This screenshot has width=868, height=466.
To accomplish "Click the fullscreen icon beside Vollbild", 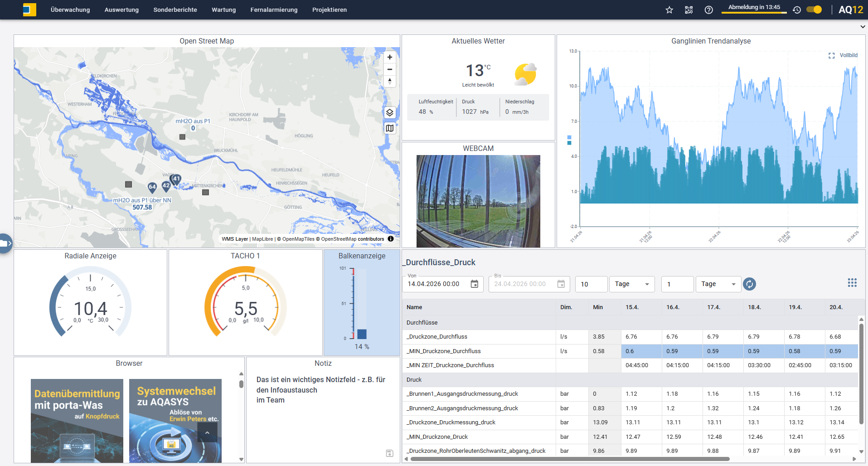I will [x=832, y=56].
